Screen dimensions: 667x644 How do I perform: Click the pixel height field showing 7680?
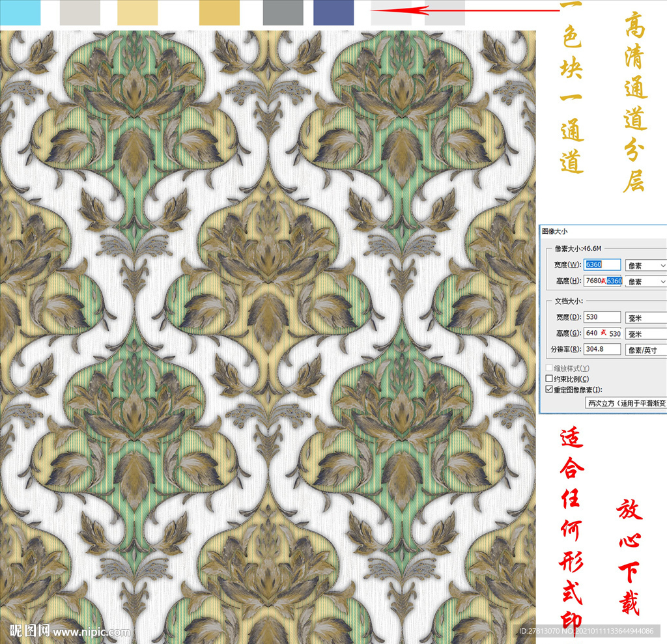(x=603, y=281)
